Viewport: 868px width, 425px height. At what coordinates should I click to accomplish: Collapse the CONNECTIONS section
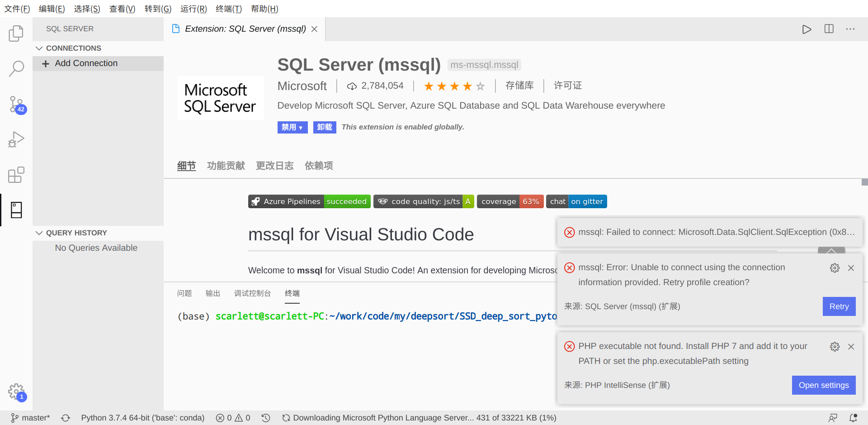coord(39,48)
